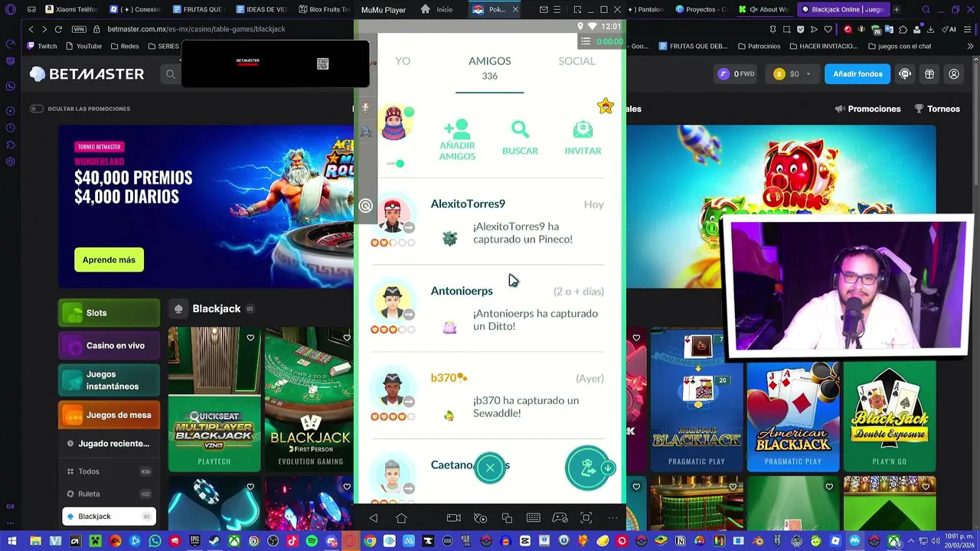Open Betmaster gift box icon
Viewport: 980px width, 551px height.
point(929,74)
